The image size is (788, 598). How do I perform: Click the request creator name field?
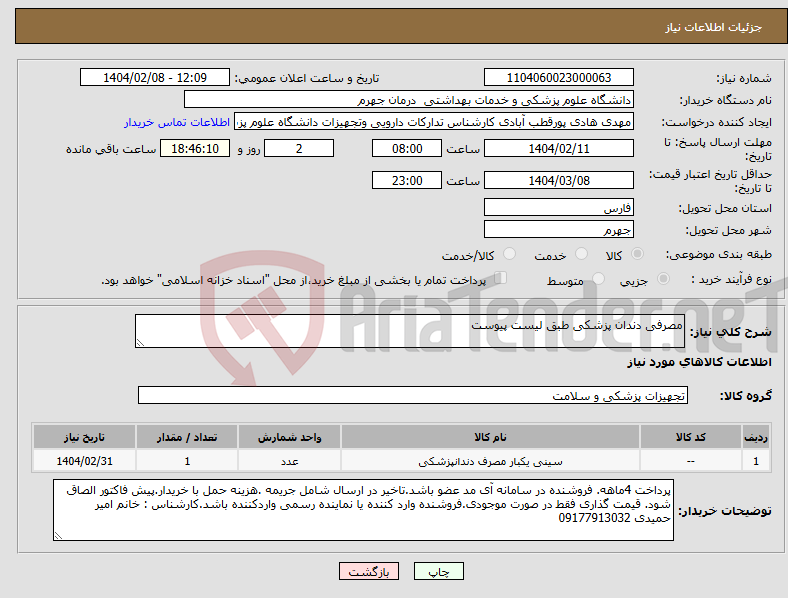[x=434, y=122]
